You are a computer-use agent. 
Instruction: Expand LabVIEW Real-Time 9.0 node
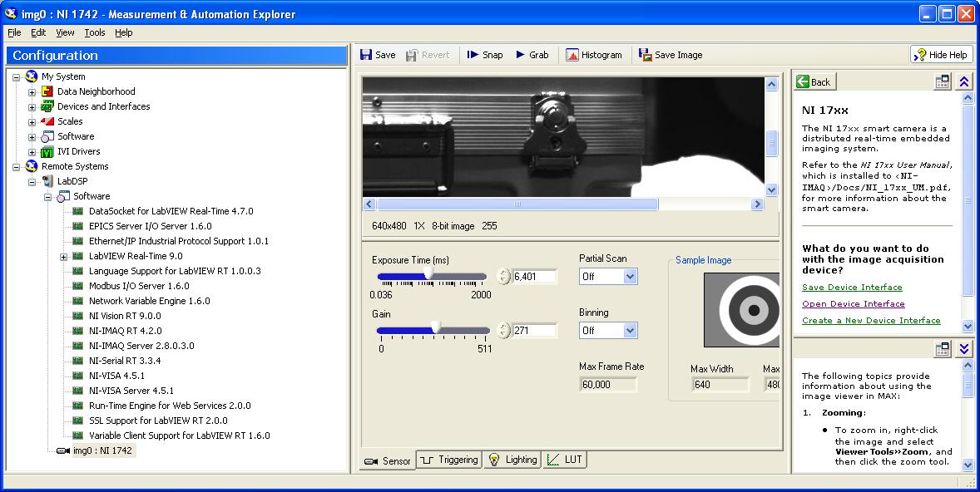tap(64, 256)
